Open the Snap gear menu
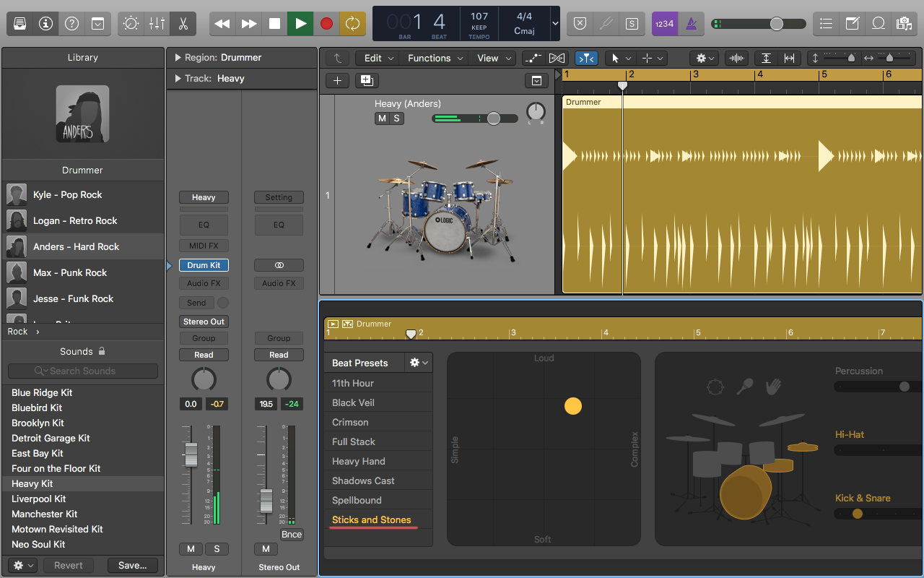924x578 pixels. click(704, 58)
